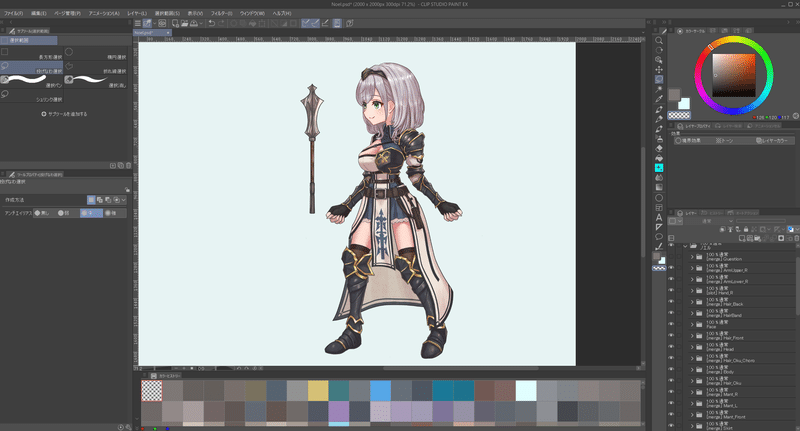This screenshot has height=431, width=800.
Task: Expand the HairBand layer folder
Action: coord(692,313)
